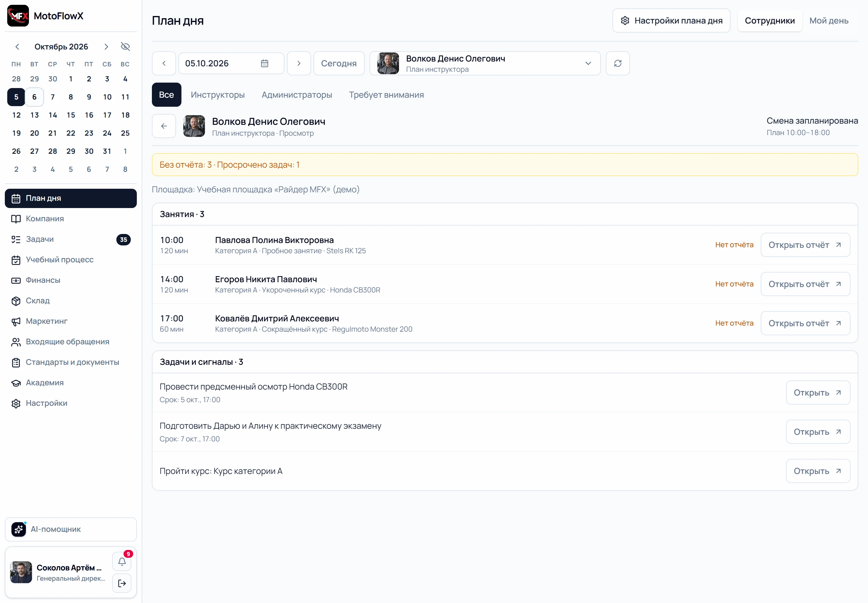Toggle calendar visibility with the crossed-eye icon
Viewport: 868px width, 603px height.
click(125, 46)
